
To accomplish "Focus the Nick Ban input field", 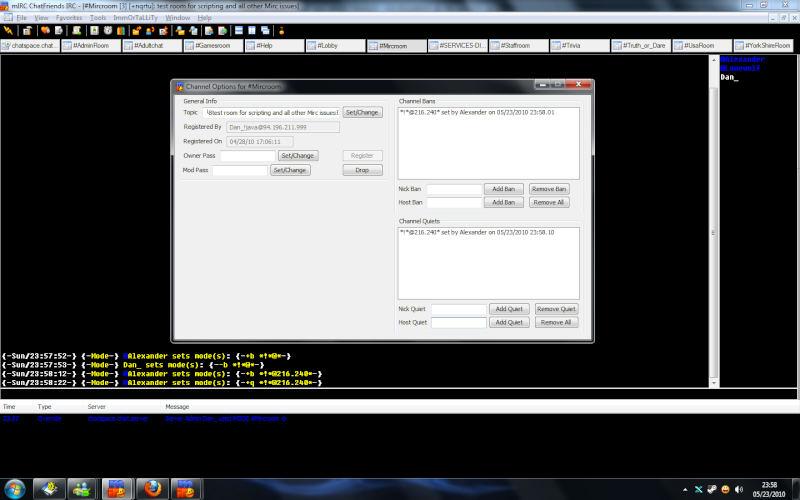I will click(454, 189).
